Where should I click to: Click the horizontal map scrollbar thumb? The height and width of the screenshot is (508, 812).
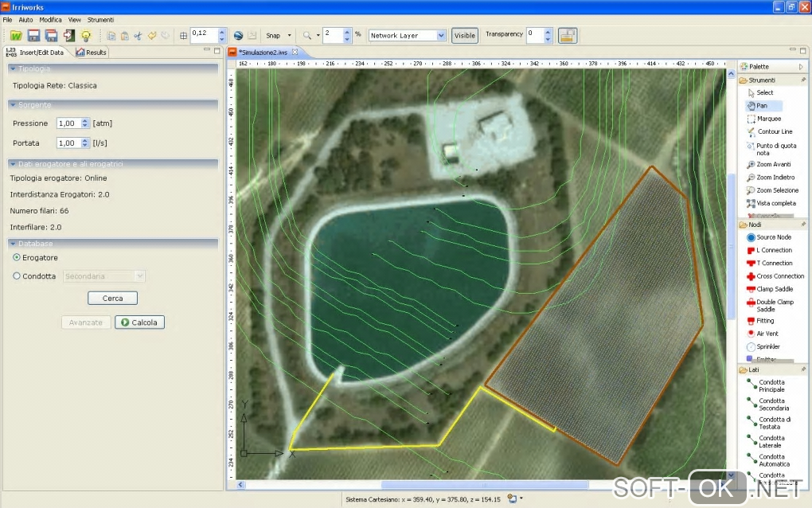pyautogui.click(x=484, y=485)
